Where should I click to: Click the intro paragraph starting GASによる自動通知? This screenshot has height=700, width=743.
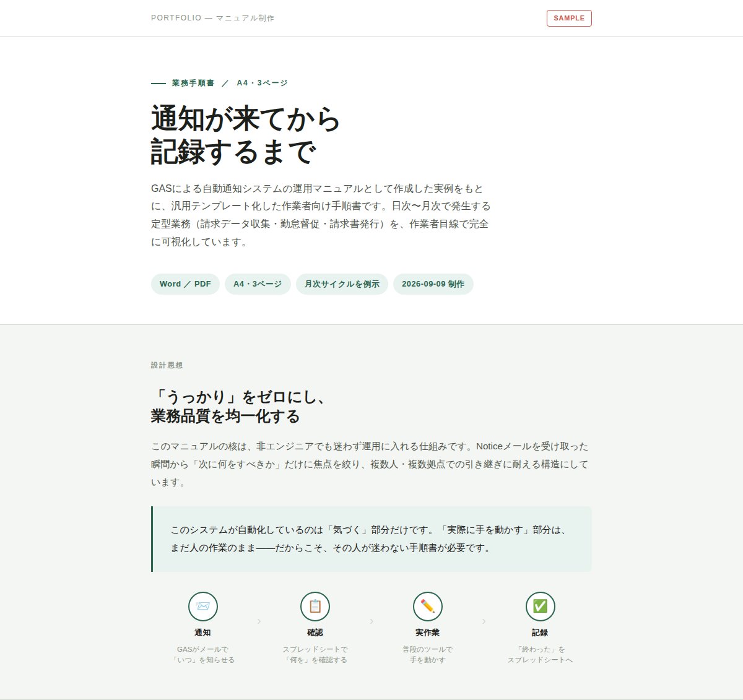[321, 215]
